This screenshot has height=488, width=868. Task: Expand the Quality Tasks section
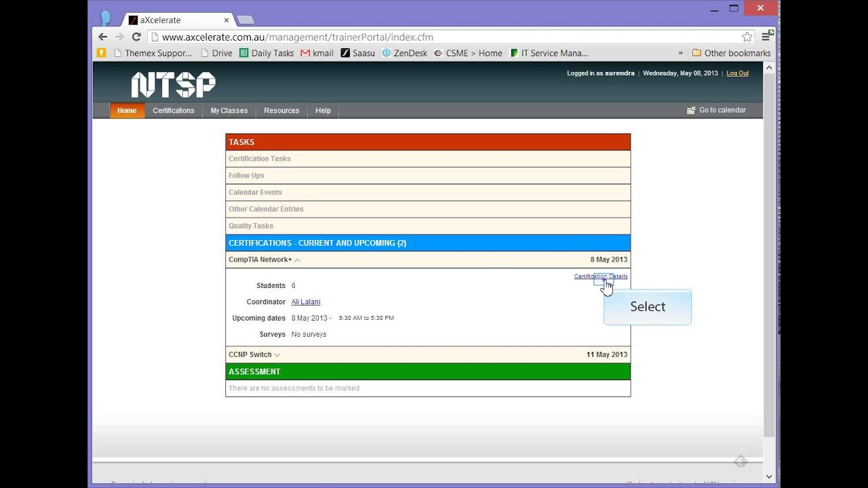pyautogui.click(x=428, y=226)
